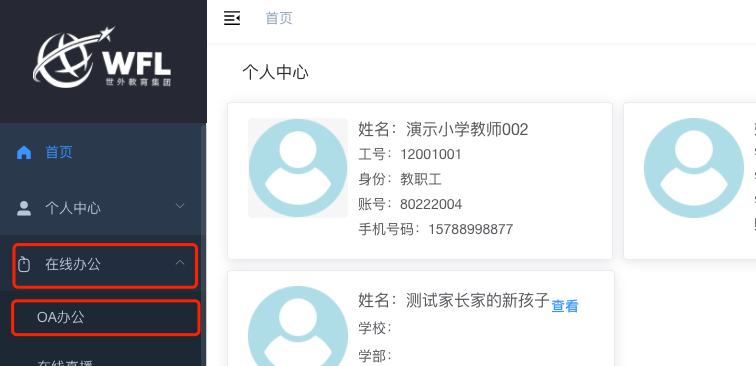756x366 pixels.
Task: Click the home icon beside 首页
Action: coord(24,152)
